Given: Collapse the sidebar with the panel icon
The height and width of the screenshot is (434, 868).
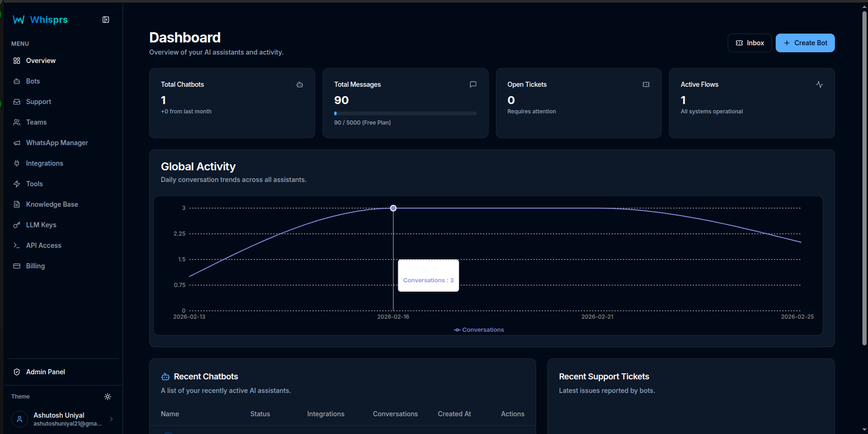Looking at the screenshot, I should pos(106,20).
